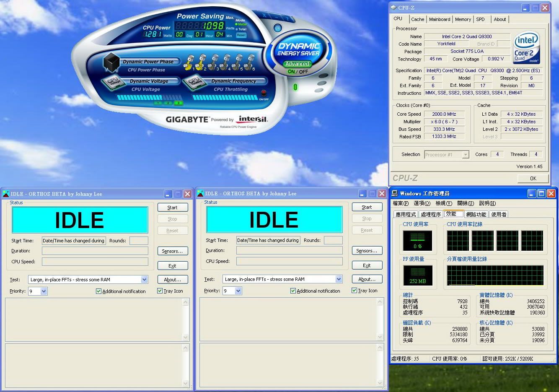This screenshot has height=392, width=559.
Task: Click the CPU Voltage level bar
Action: tap(150, 97)
